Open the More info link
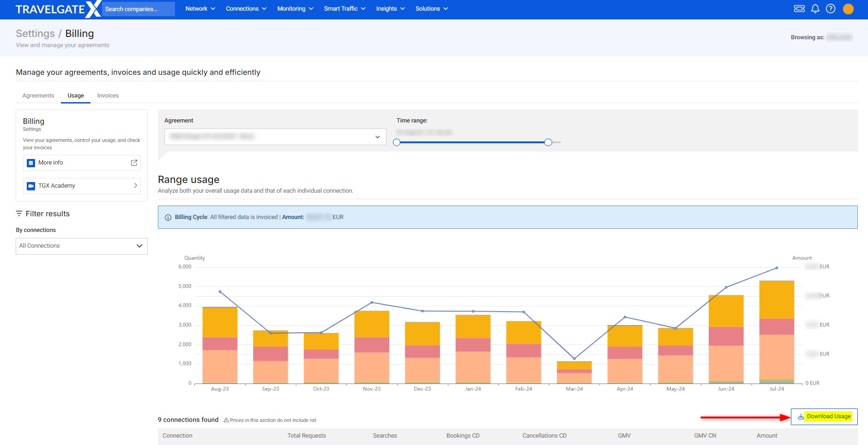868x445 pixels. point(82,163)
